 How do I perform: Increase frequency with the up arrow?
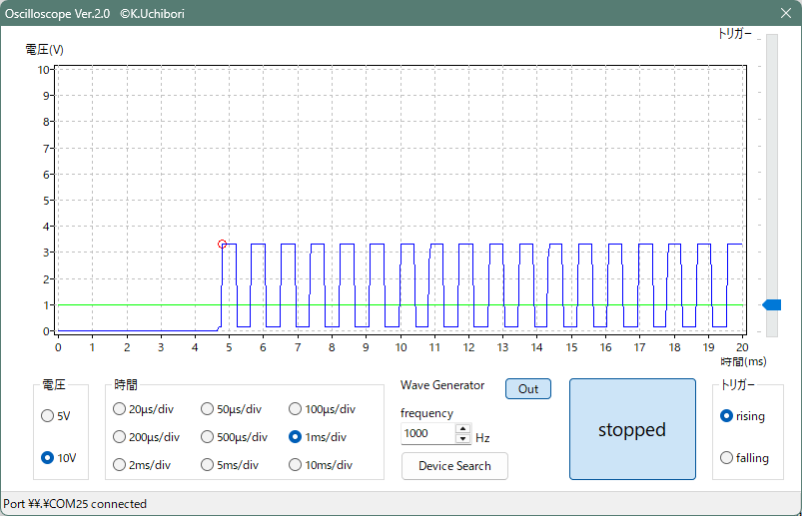[463, 430]
